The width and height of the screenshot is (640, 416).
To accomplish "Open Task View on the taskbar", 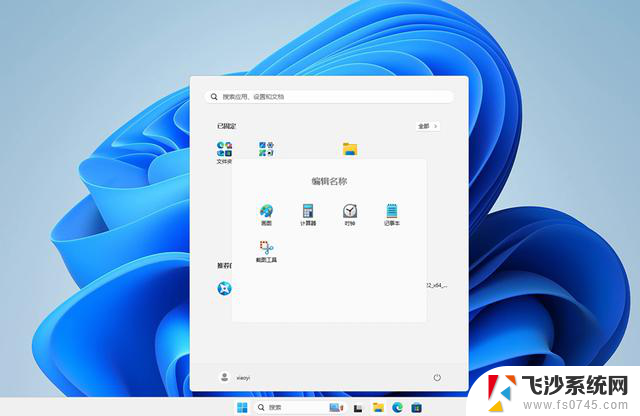I will (x=358, y=408).
